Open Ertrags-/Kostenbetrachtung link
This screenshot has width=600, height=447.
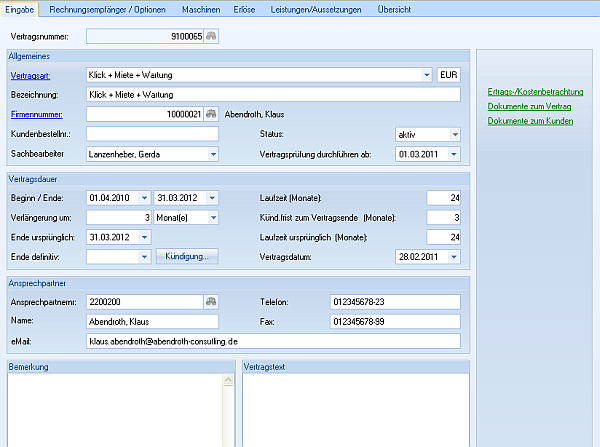pos(535,92)
